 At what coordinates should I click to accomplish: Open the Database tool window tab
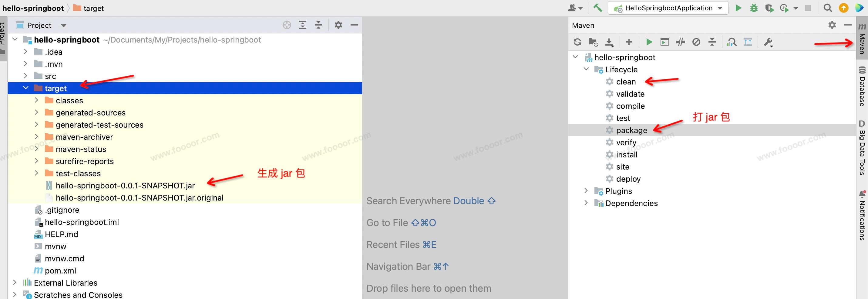(x=862, y=87)
